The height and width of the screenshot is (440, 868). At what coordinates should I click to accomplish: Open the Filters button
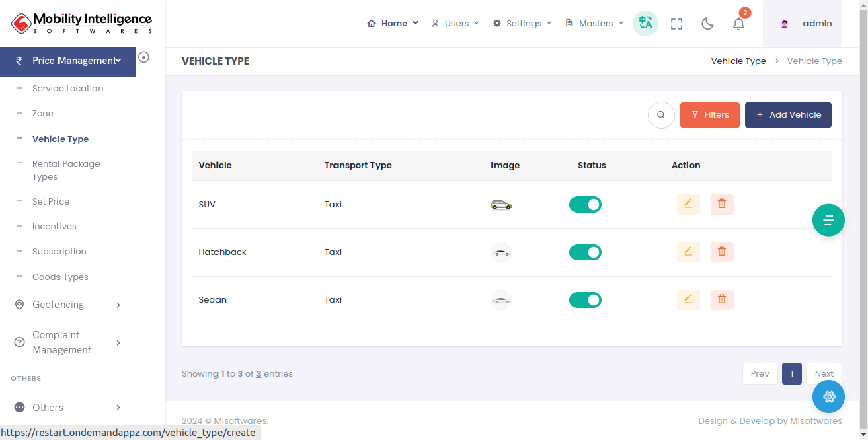[x=709, y=115]
